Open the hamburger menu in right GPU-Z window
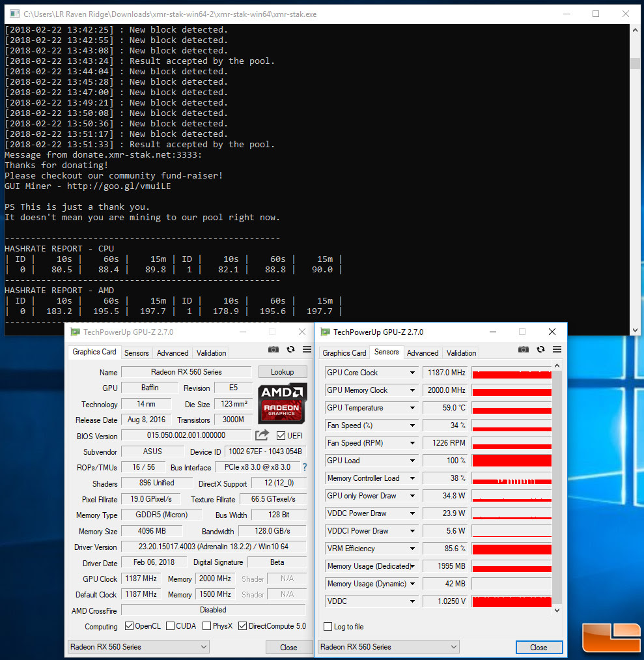The width and height of the screenshot is (644, 660). 557,349
